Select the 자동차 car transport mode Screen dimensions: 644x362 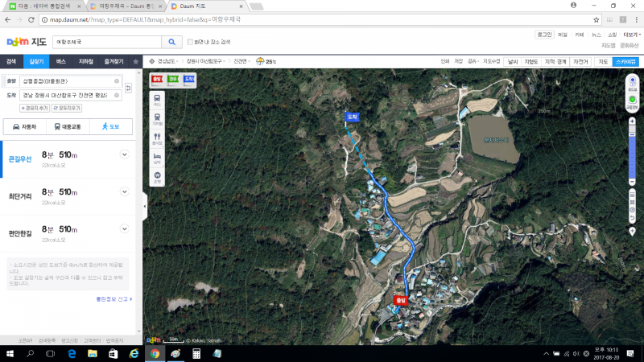click(x=24, y=126)
